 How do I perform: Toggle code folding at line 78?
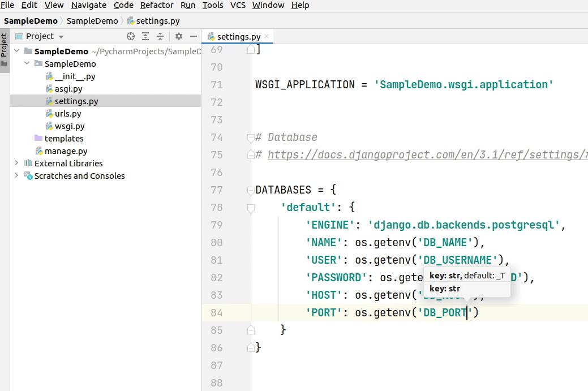[x=251, y=208]
